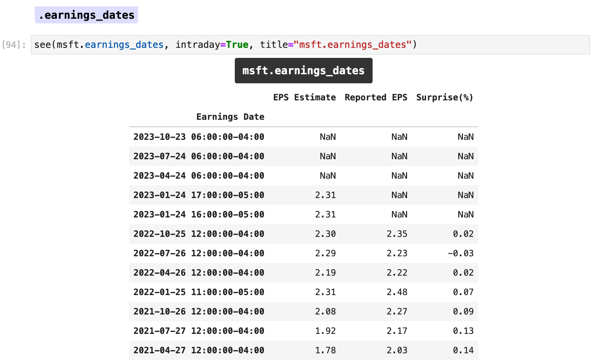Click EPS Estimate NaN in 2023-10-23 row
The width and height of the screenshot is (594, 364).
click(328, 137)
